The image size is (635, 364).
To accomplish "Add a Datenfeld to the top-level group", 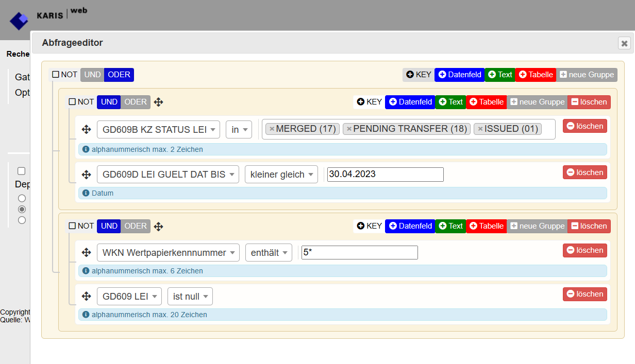I will (x=459, y=75).
